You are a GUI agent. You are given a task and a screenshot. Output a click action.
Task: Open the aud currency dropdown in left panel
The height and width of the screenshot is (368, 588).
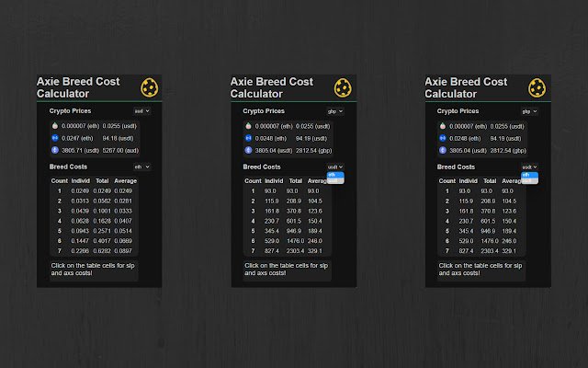pyautogui.click(x=142, y=110)
